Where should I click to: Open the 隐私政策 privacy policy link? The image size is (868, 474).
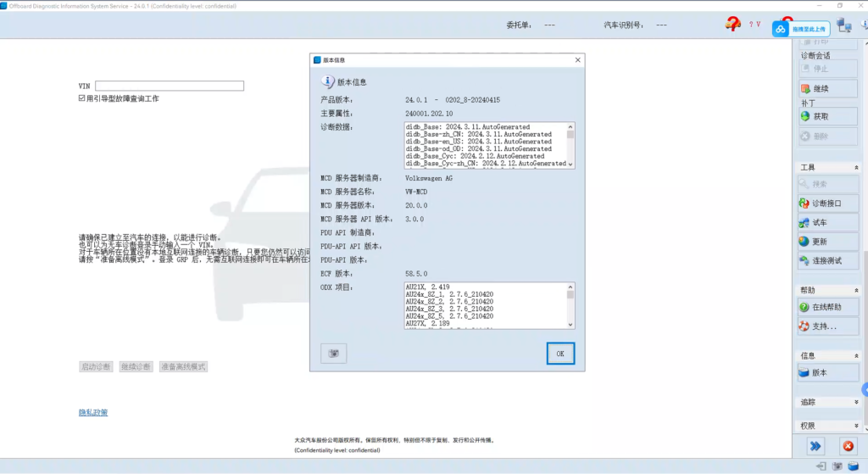(93, 413)
